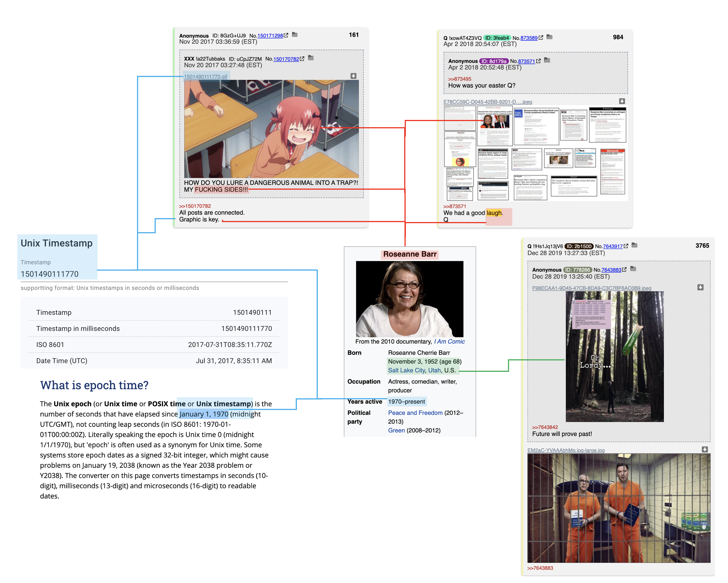728x583 pixels.
Task: Open prisoners in orange jumpsuits image
Action: pos(618,508)
